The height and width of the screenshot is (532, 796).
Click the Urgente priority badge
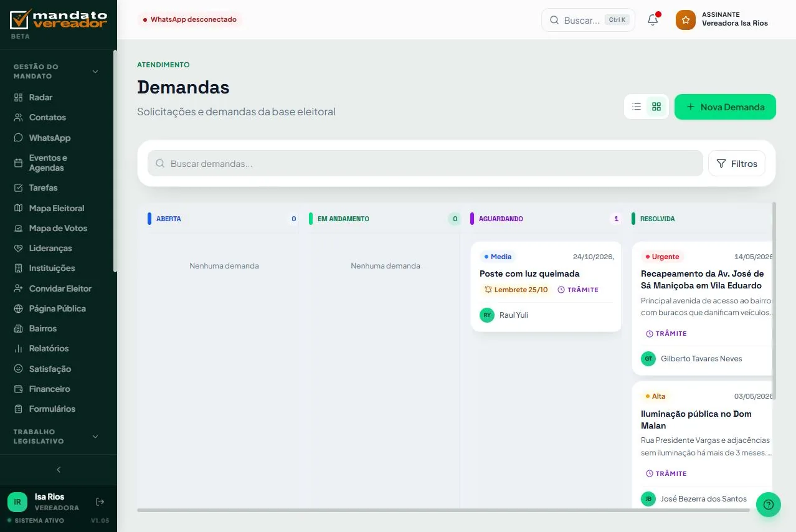click(x=663, y=257)
